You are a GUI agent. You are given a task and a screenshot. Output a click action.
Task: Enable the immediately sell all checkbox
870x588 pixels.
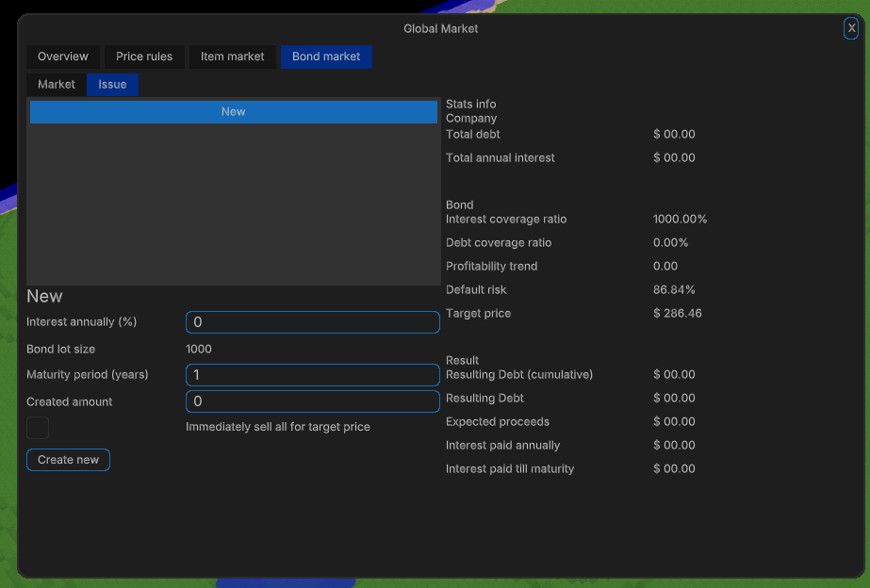point(38,428)
